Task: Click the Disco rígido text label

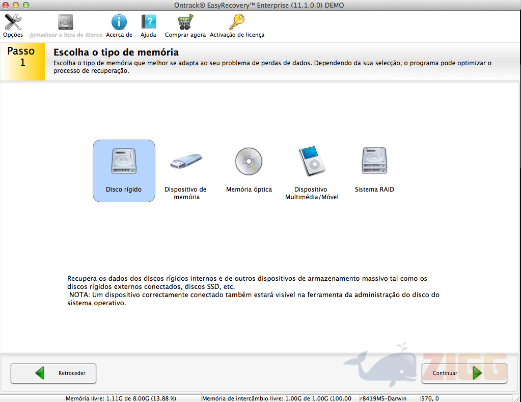Action: (x=124, y=190)
